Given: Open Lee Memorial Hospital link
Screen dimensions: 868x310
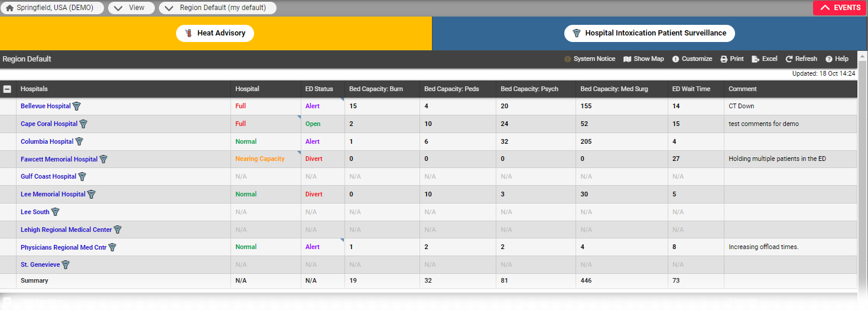Looking at the screenshot, I should coord(53,194).
